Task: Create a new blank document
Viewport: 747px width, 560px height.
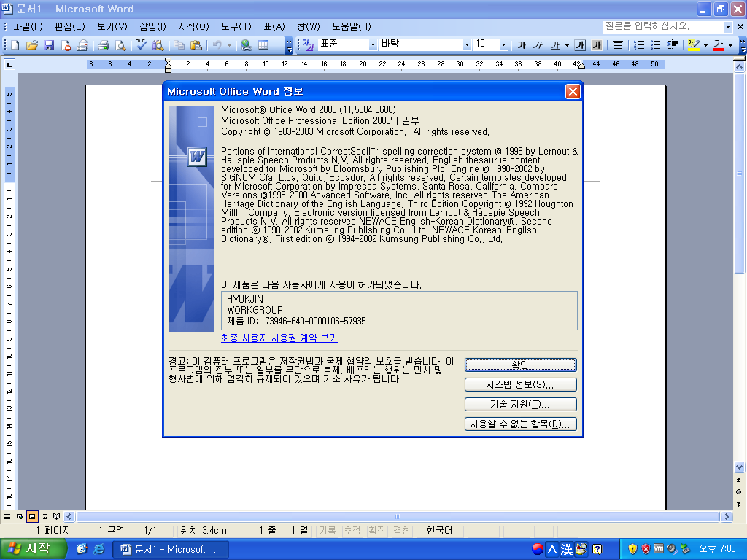Action: point(15,45)
